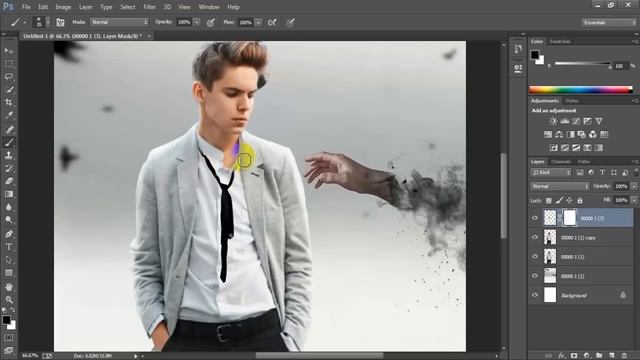Viewport: 640px width, 360px height.
Task: Click the foreground color swatch in toolbox
Action: (6, 320)
